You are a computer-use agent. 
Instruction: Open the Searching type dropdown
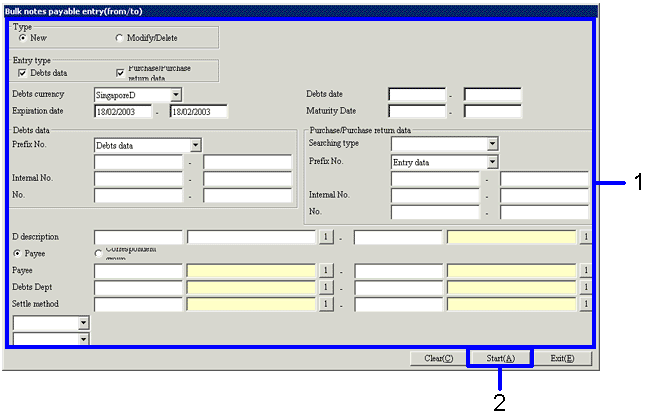pos(492,144)
